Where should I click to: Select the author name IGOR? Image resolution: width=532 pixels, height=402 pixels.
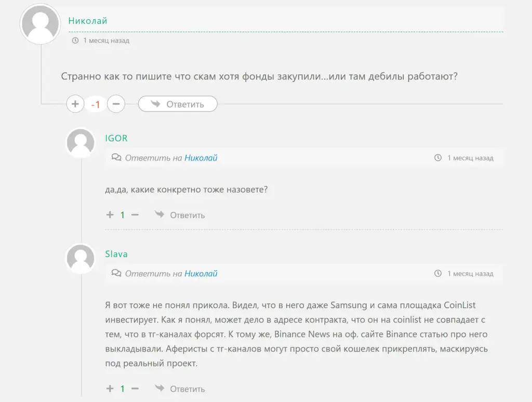(x=116, y=138)
